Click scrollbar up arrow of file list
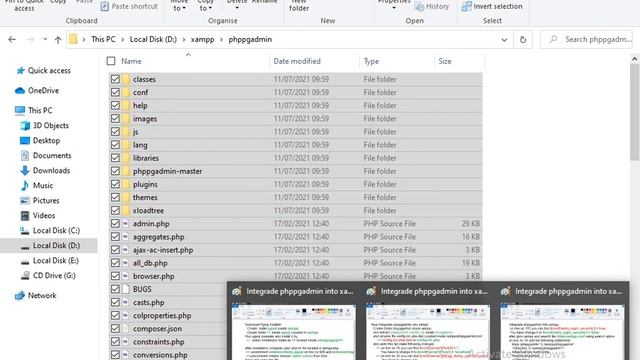 [x=634, y=60]
